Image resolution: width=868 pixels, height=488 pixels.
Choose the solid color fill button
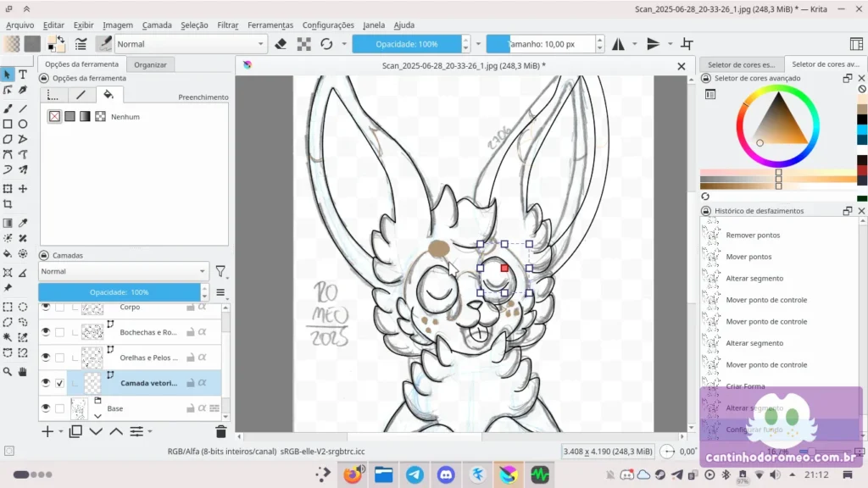[70, 117]
